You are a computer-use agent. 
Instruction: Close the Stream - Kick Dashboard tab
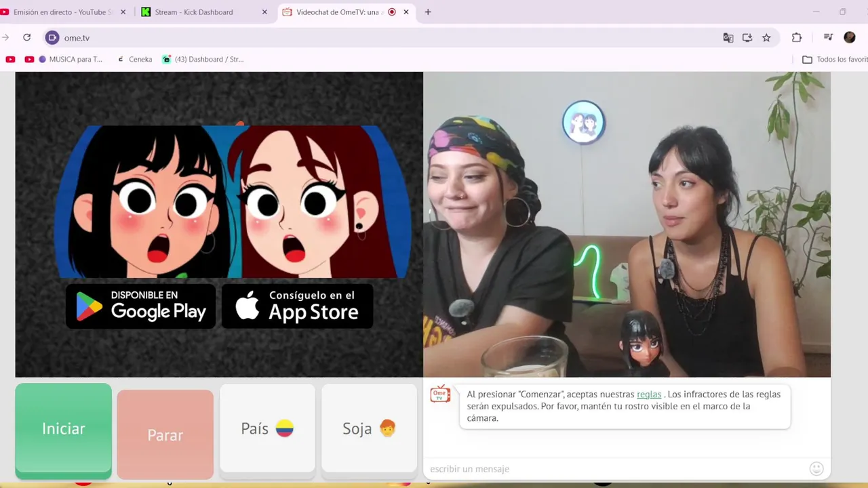pyautogui.click(x=264, y=12)
